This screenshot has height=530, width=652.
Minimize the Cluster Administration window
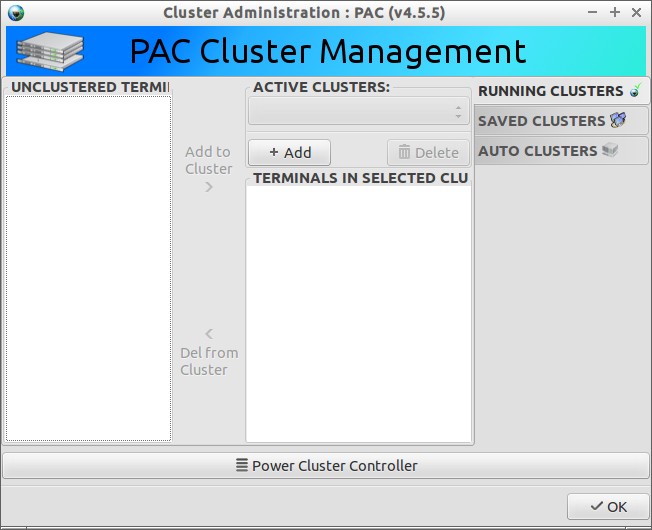tap(593, 12)
